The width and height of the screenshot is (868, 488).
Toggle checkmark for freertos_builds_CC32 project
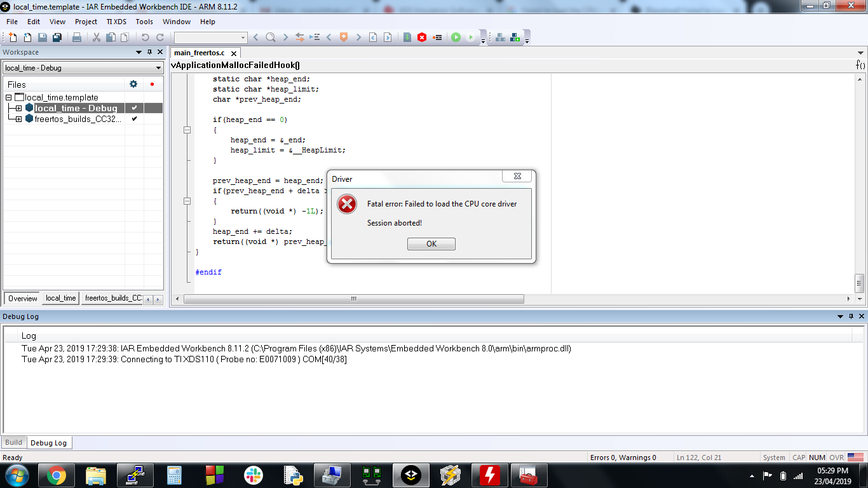(134, 119)
